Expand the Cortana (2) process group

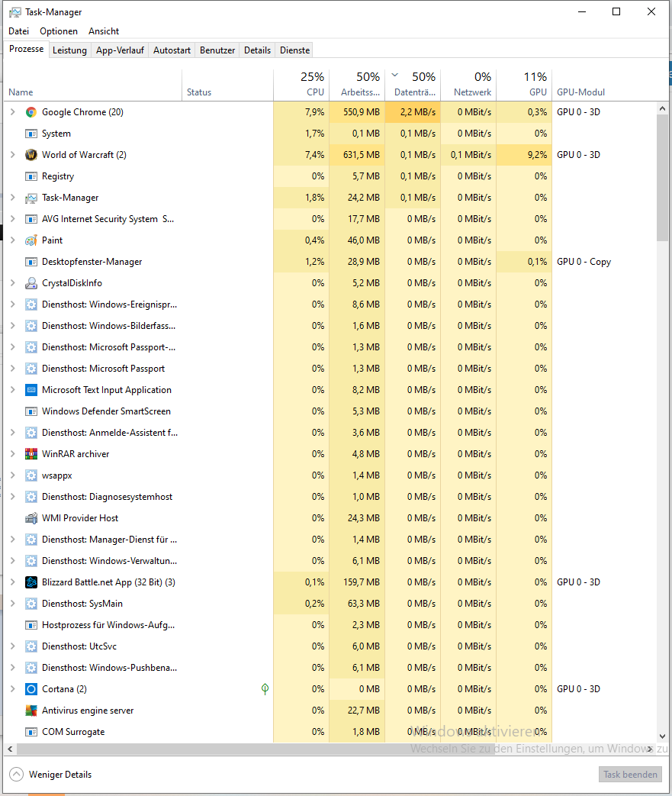click(x=13, y=689)
